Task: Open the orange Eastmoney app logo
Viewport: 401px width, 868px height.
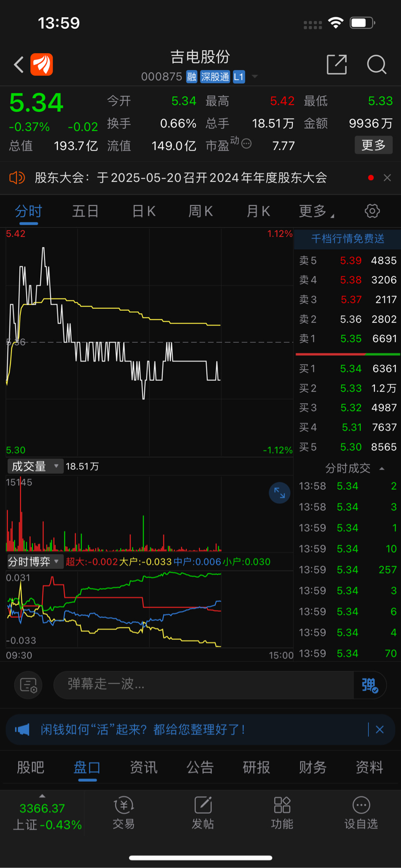Action: point(42,65)
